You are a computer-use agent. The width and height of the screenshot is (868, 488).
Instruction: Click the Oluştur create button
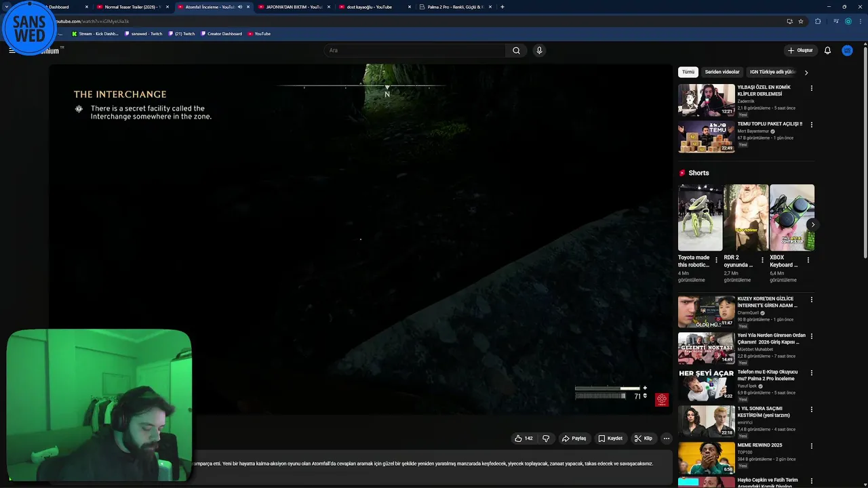coord(800,50)
